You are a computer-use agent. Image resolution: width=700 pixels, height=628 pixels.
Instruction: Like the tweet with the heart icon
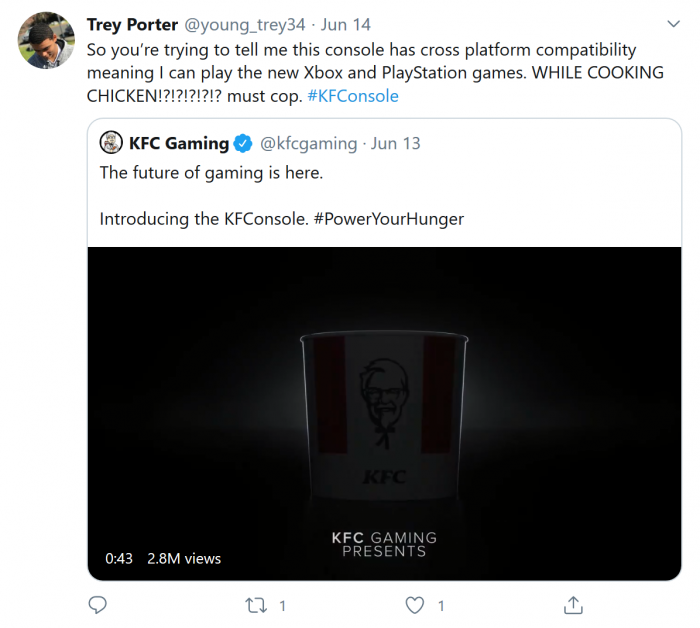coord(414,605)
